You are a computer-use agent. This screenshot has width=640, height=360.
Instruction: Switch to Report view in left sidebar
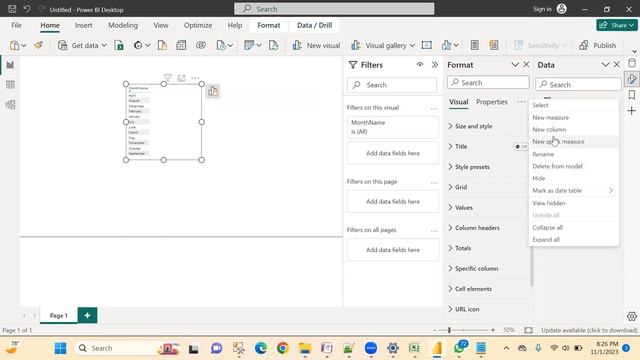point(10,65)
